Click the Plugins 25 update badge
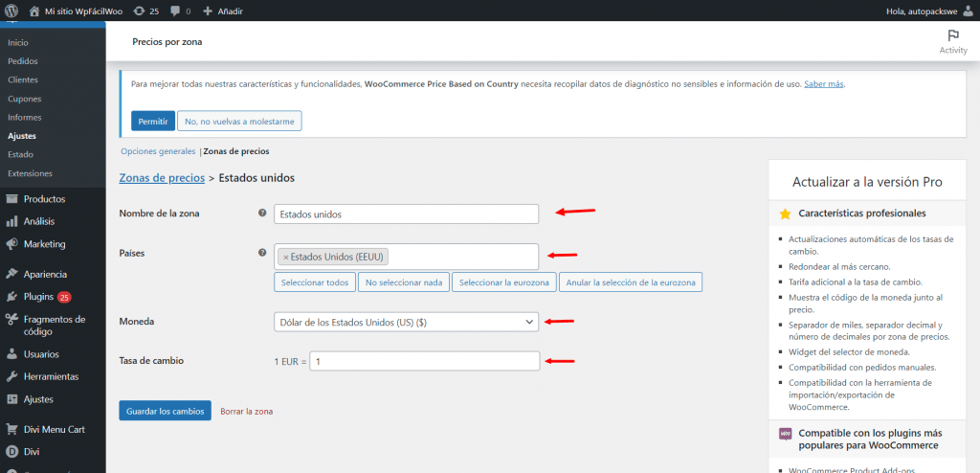 tap(64, 297)
